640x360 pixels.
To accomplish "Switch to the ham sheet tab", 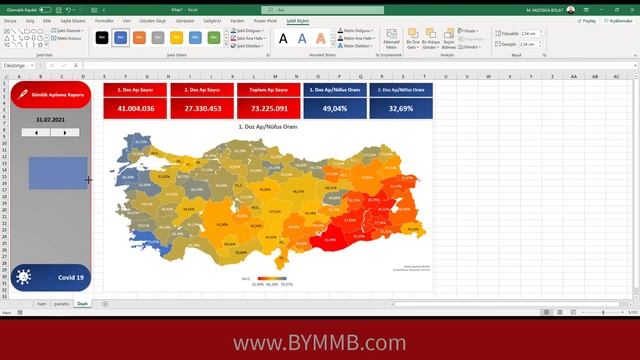I will (x=42, y=304).
